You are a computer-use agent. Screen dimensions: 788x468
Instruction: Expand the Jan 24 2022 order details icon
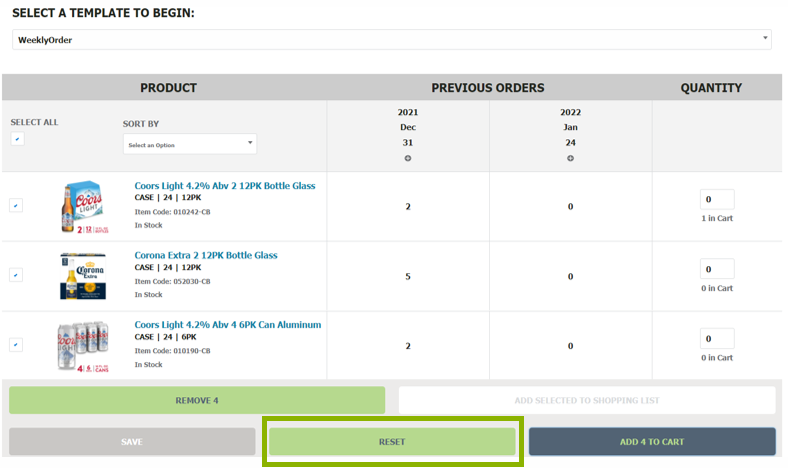(x=570, y=158)
